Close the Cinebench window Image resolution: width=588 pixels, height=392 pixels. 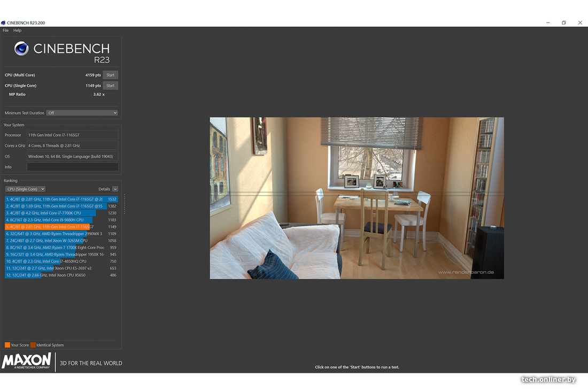(x=580, y=23)
